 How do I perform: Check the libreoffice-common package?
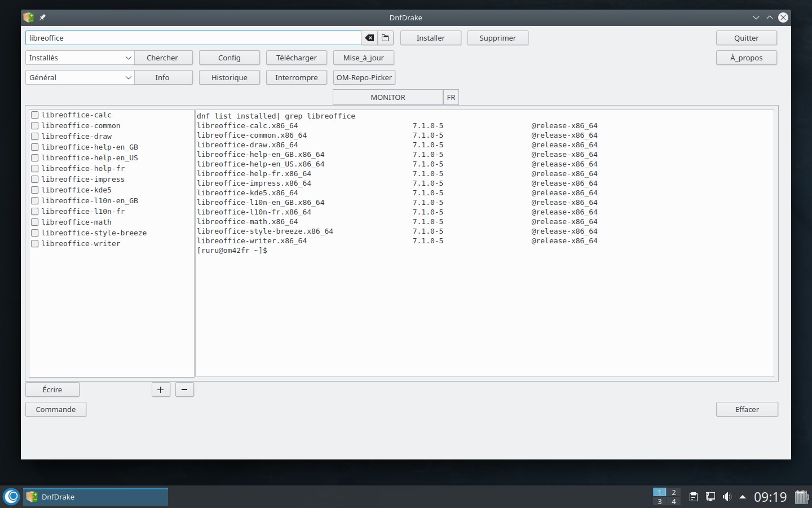coord(34,126)
